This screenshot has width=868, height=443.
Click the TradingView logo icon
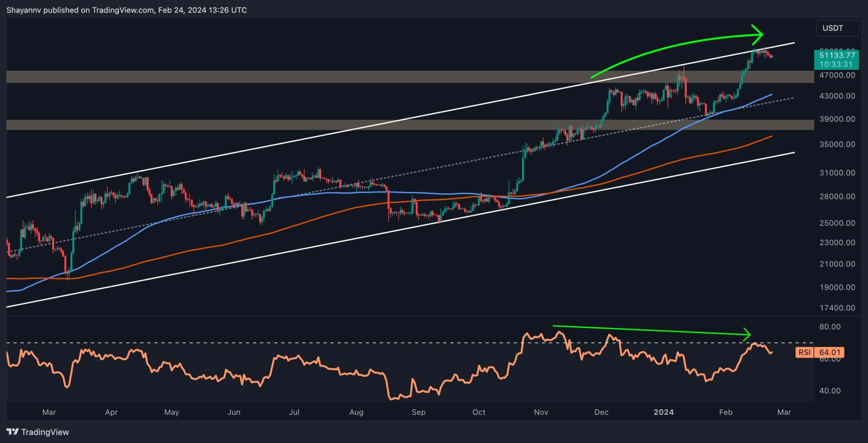tap(13, 432)
